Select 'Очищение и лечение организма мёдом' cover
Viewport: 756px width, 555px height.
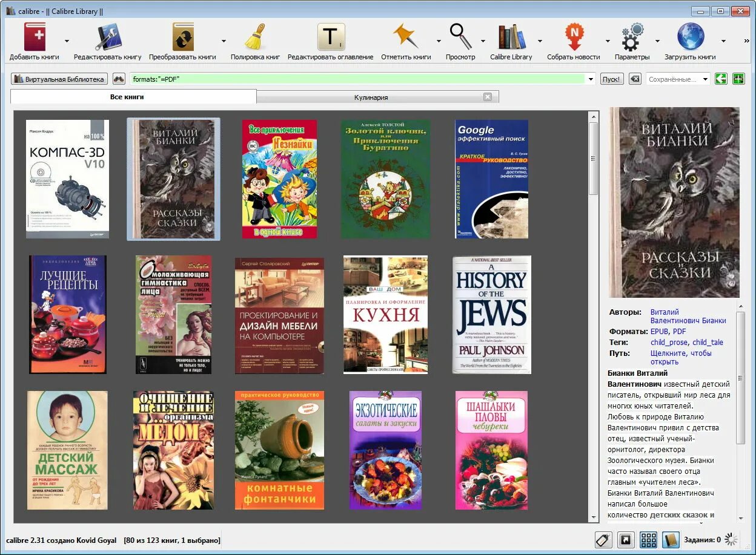point(173,450)
